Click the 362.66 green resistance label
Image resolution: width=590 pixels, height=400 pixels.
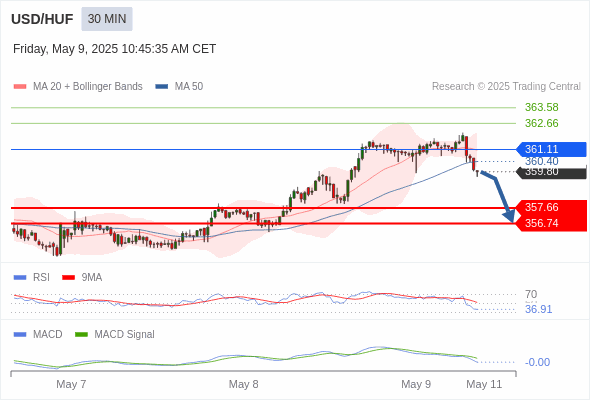(x=541, y=123)
